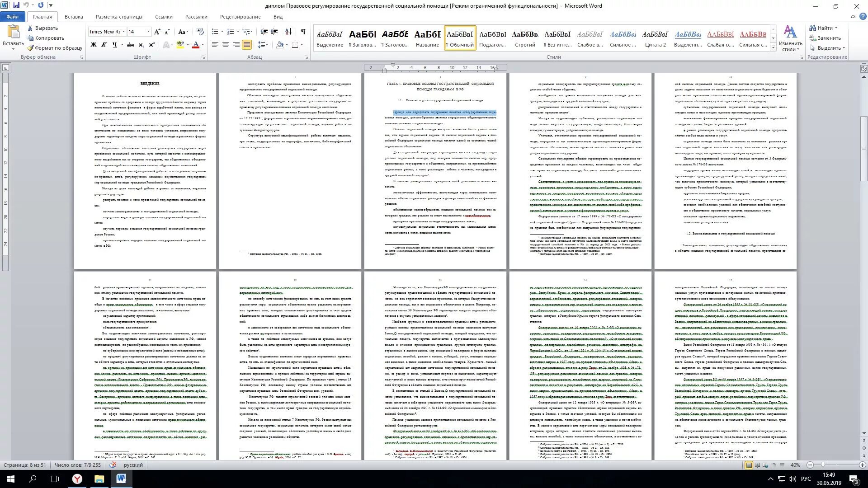This screenshot has height=488, width=868.
Task: Toggle ruler display above the vertical scrollbar
Action: [864, 69]
